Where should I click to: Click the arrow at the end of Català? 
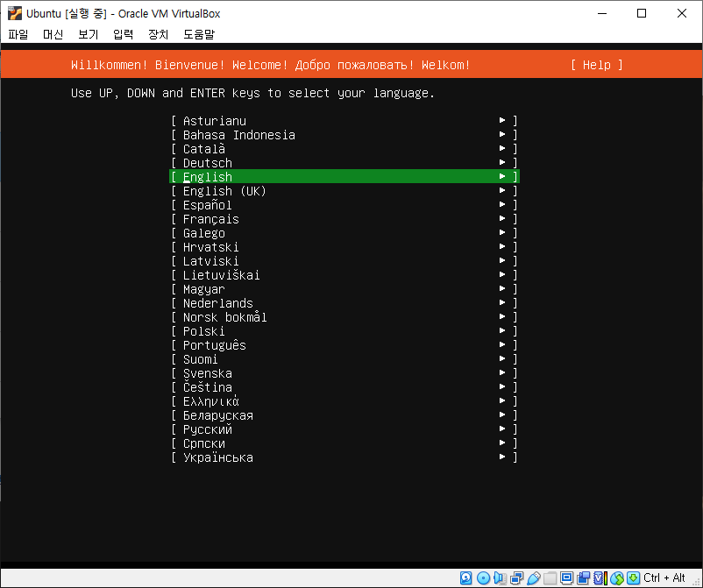pos(502,148)
